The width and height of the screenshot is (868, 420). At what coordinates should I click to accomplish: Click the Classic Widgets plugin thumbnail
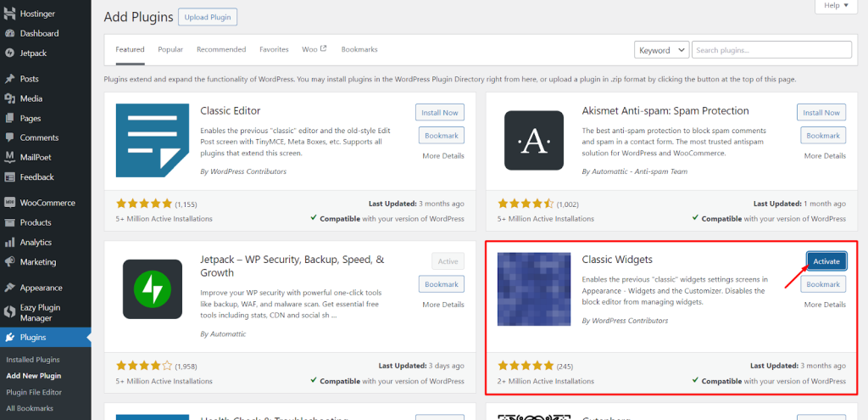pyautogui.click(x=534, y=289)
